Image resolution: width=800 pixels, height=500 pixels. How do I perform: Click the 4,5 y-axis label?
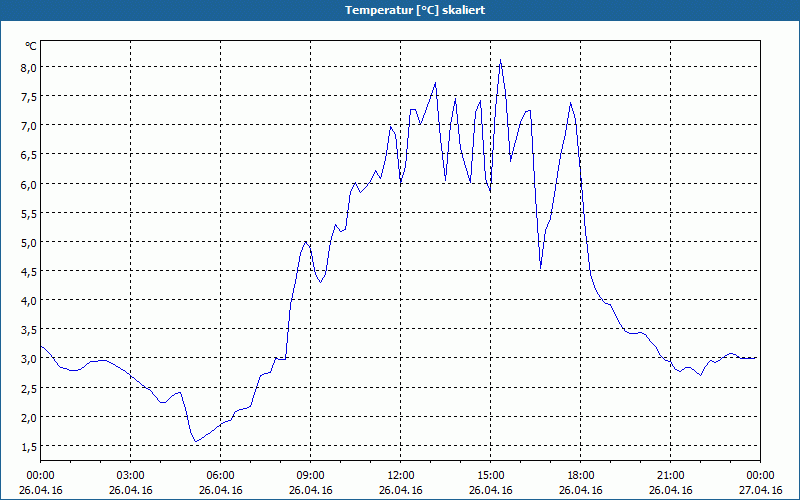(x=28, y=271)
